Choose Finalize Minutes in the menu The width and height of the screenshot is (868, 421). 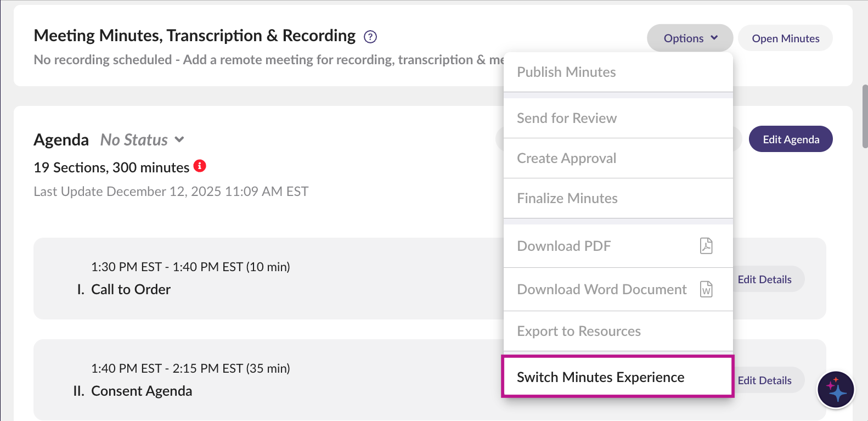(x=567, y=199)
